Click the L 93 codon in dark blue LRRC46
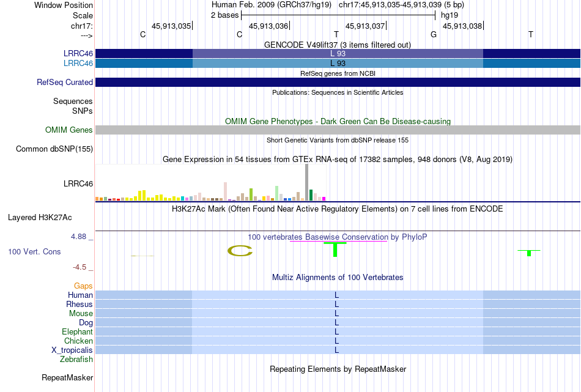This screenshot has width=581, height=392. pyautogui.click(x=338, y=53)
